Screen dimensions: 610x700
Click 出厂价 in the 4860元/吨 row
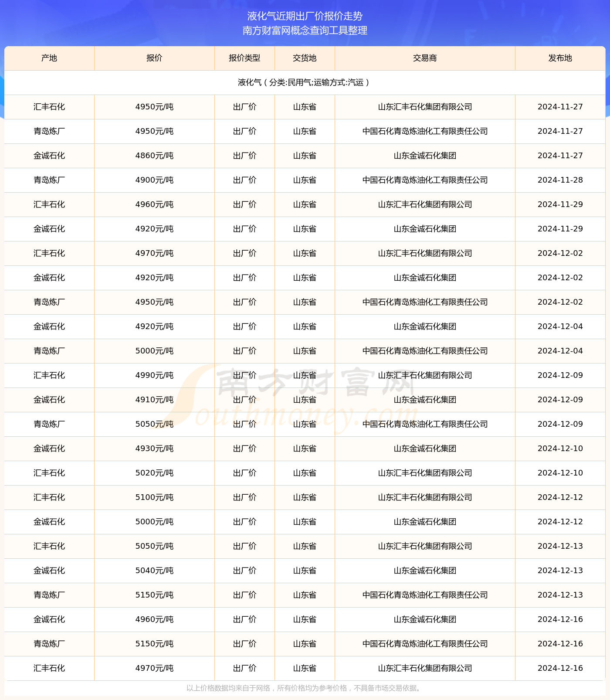pos(244,156)
